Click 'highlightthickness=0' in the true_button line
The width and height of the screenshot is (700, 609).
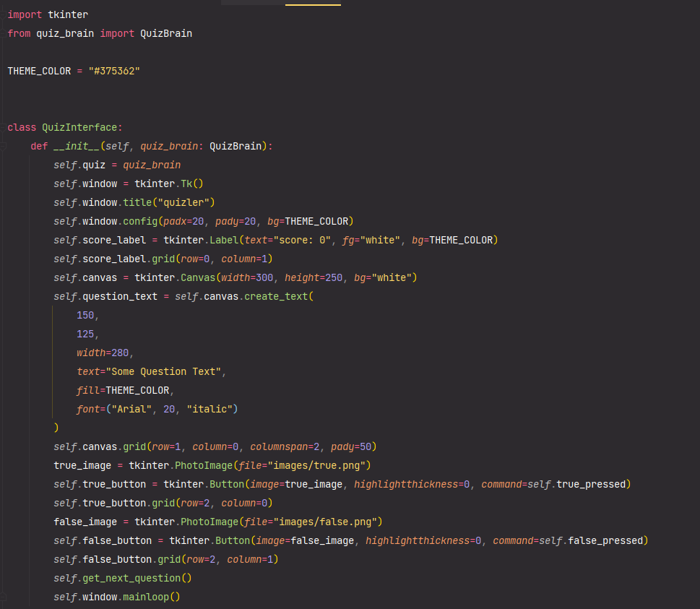[x=412, y=484]
